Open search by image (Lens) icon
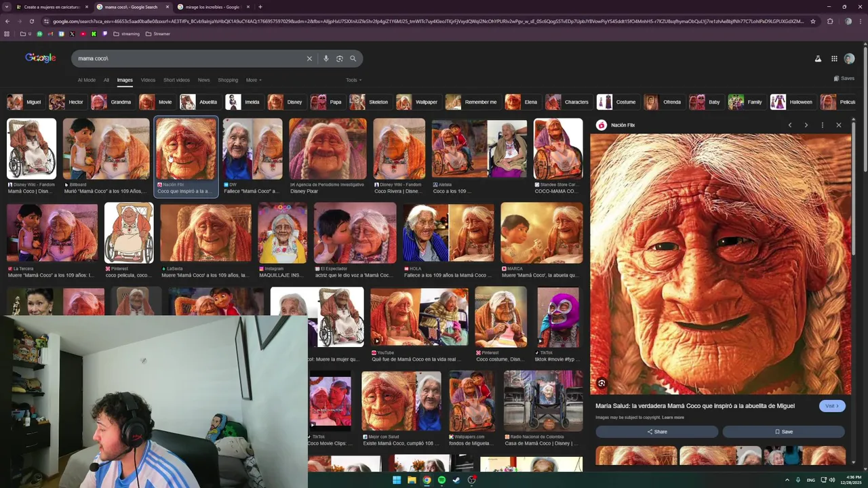The width and height of the screenshot is (868, 488). [340, 58]
